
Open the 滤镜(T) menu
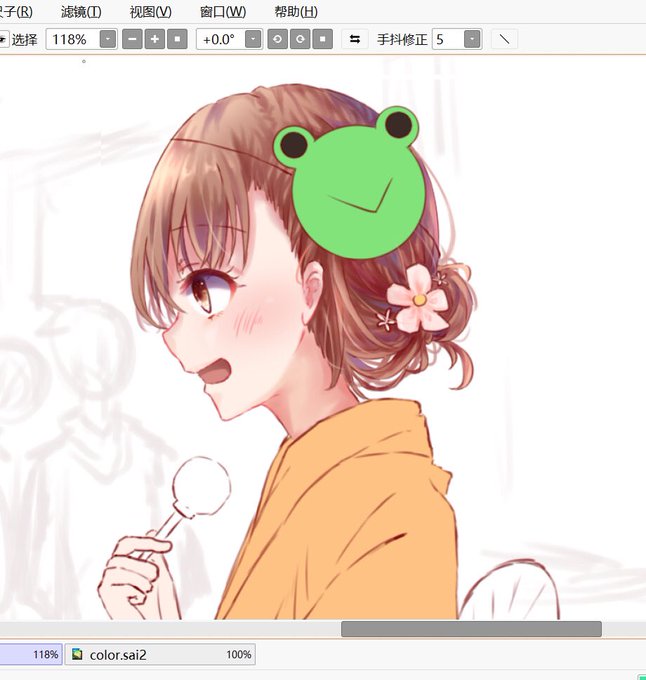click(81, 12)
